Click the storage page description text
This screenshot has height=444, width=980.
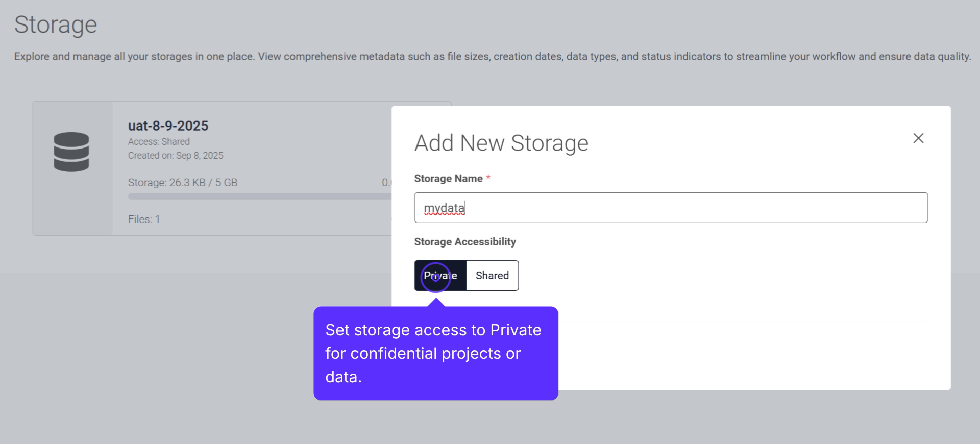point(492,57)
